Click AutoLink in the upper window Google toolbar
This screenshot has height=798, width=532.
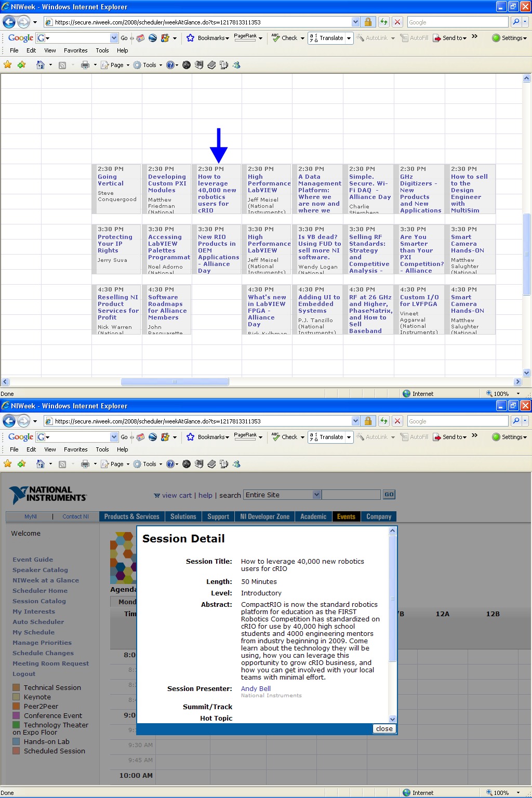click(372, 38)
